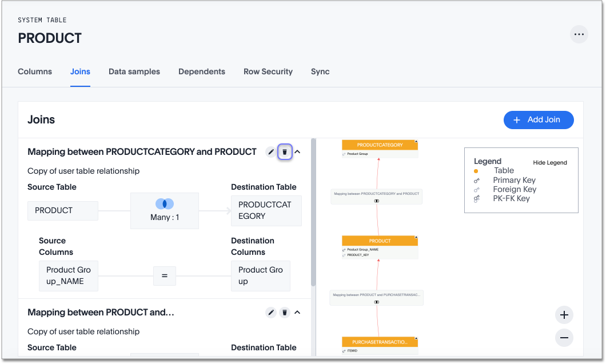The height and width of the screenshot is (364, 606).
Task: Zoom out of the join diagram
Action: click(564, 338)
